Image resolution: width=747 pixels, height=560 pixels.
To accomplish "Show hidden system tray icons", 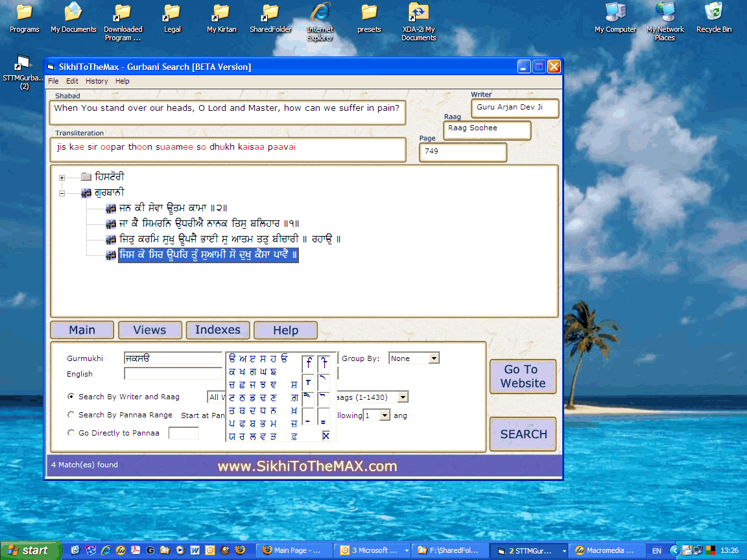I will 674,550.
